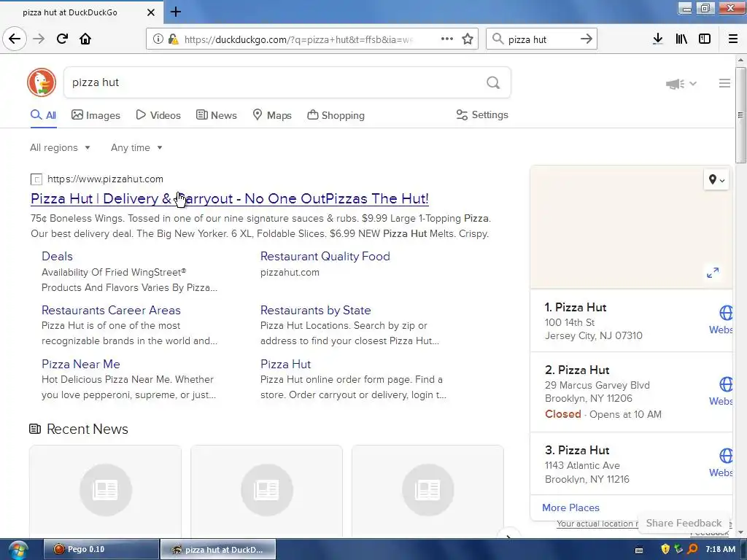Open the first Recent News card thumbnail
The image size is (747, 560).
(105, 490)
